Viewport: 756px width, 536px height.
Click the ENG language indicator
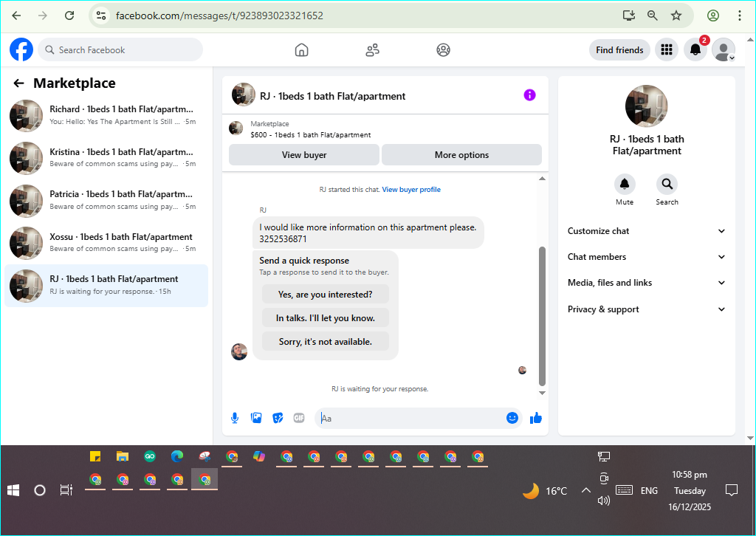[x=649, y=491]
